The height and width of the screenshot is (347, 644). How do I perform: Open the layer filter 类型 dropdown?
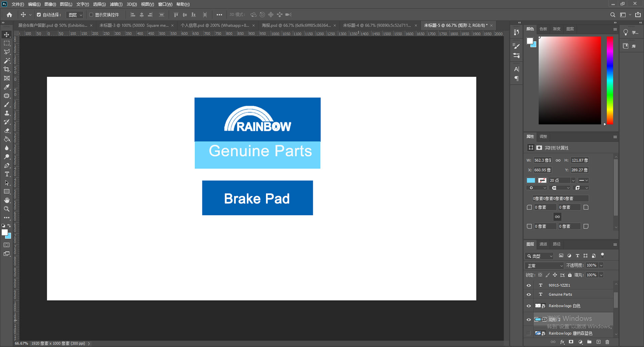coord(539,256)
